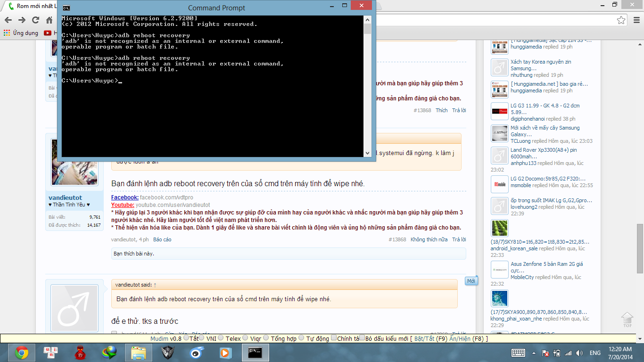Open File Explorer from the taskbar
Image resolution: width=644 pixels, height=362 pixels.
138,352
